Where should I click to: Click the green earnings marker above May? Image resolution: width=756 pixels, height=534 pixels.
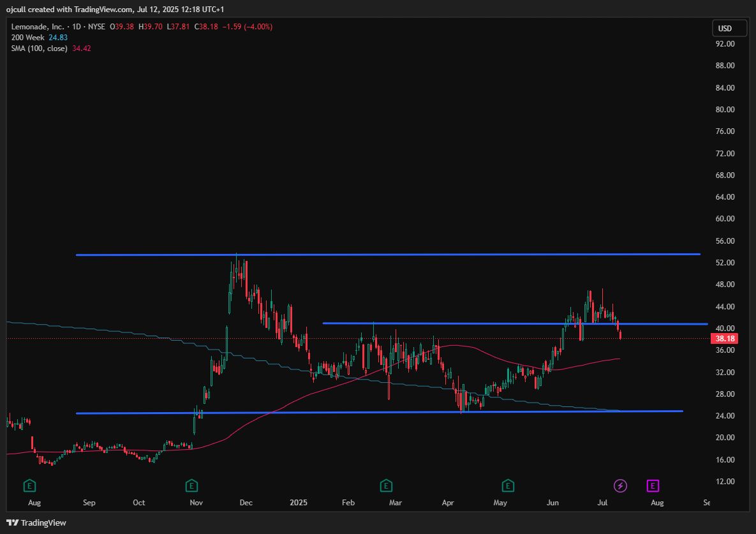pos(508,486)
